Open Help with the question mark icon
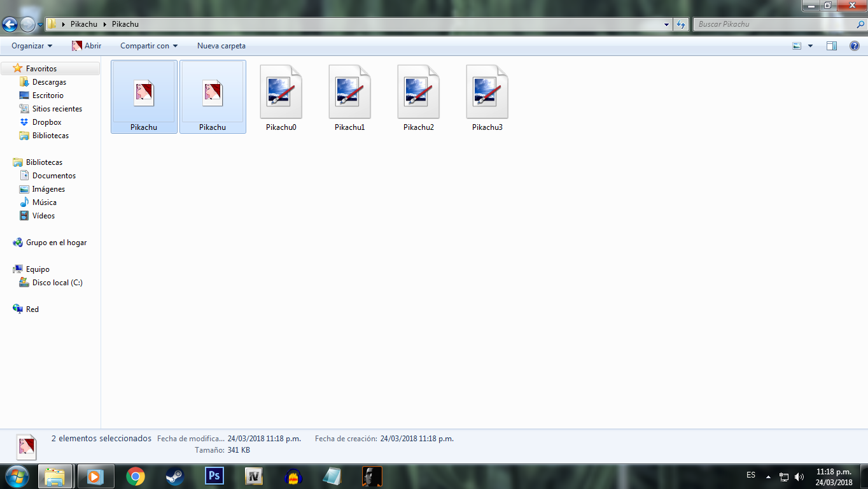This screenshot has width=868, height=489. (x=855, y=46)
